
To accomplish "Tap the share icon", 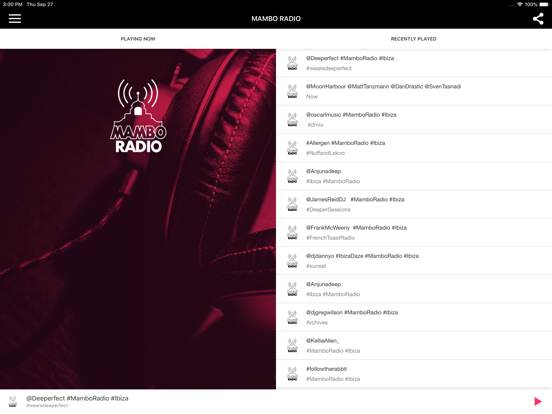I will point(538,19).
